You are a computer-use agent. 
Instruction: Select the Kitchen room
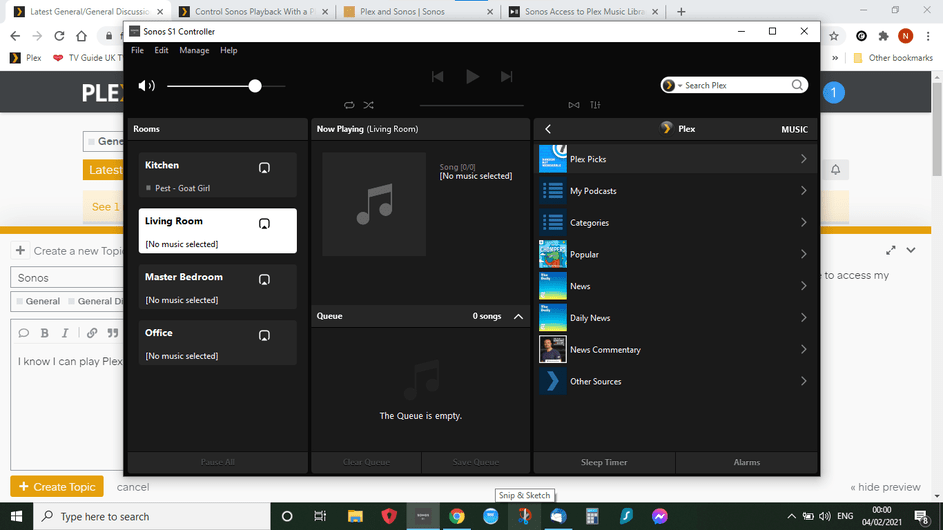point(218,174)
